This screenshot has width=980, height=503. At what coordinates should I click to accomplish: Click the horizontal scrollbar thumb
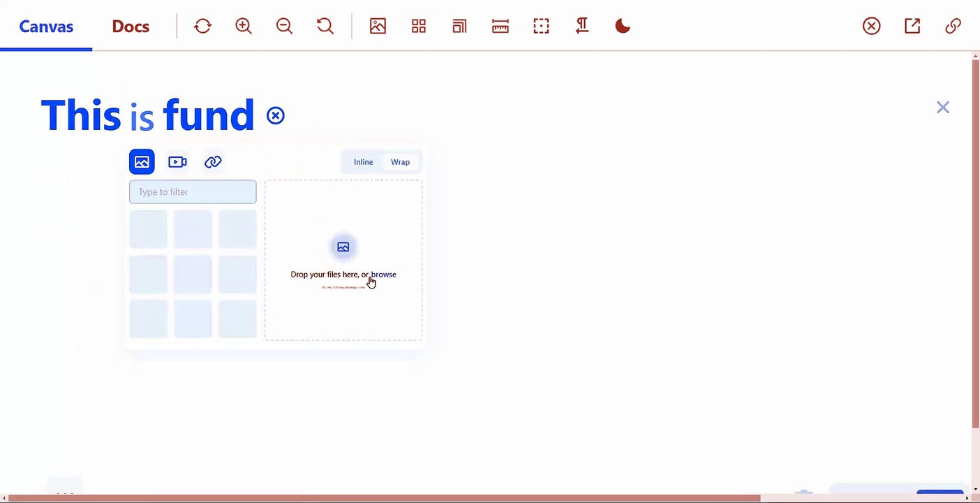[x=384, y=498]
